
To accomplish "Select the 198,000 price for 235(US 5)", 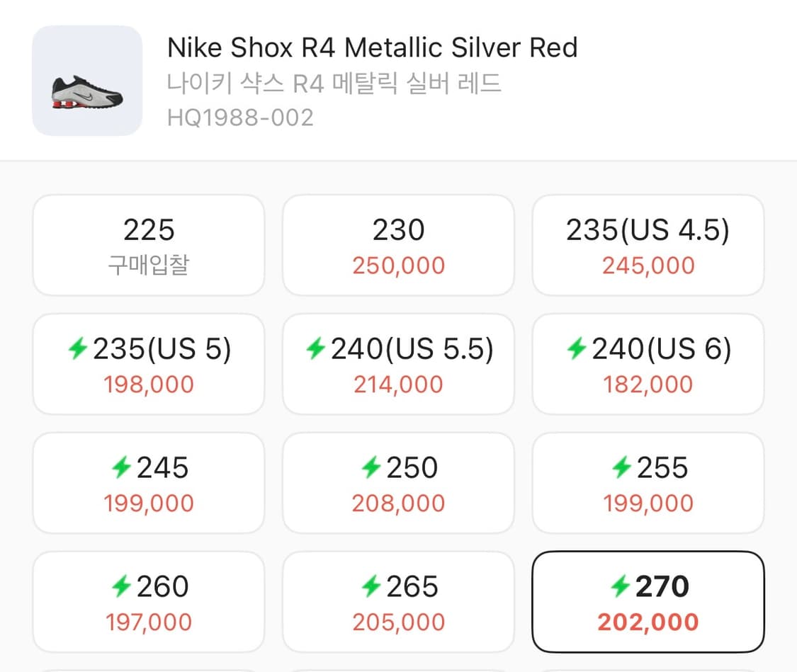I will 149,385.
